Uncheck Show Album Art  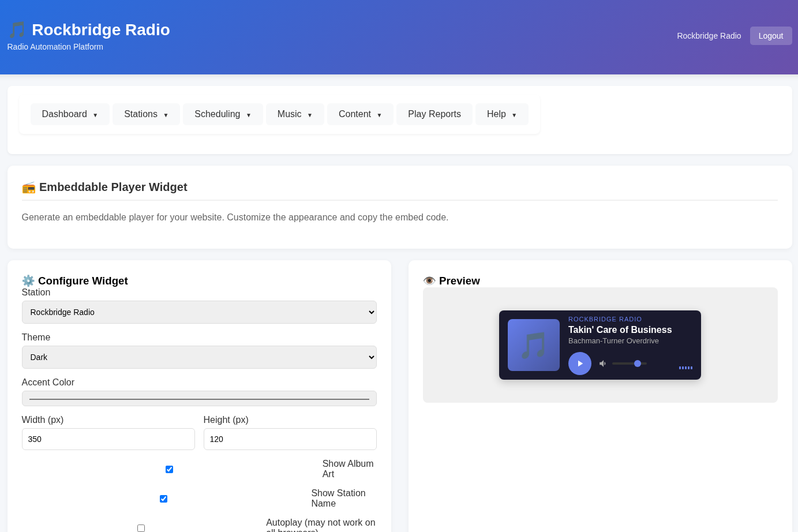pyautogui.click(x=169, y=469)
